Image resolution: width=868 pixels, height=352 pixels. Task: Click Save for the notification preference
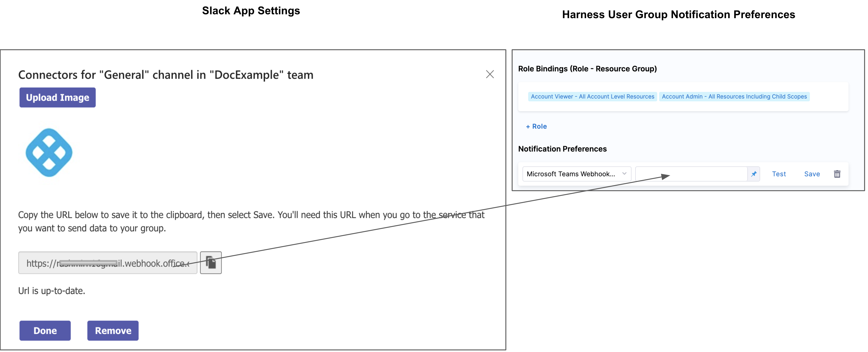(812, 174)
